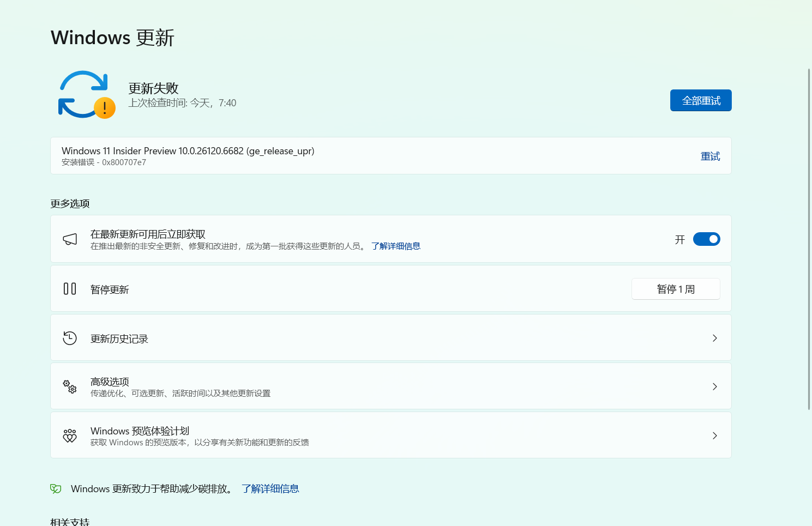Click the pause icon next to 暂停更新
812x526 pixels.
70,289
